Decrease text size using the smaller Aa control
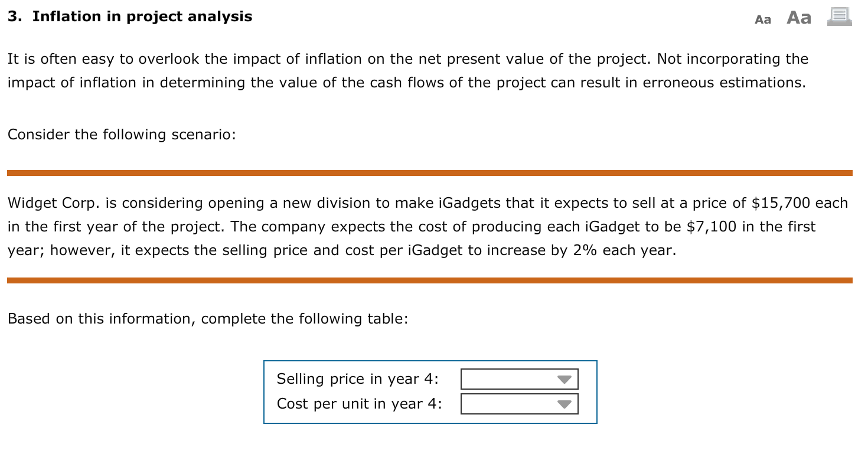 point(762,19)
